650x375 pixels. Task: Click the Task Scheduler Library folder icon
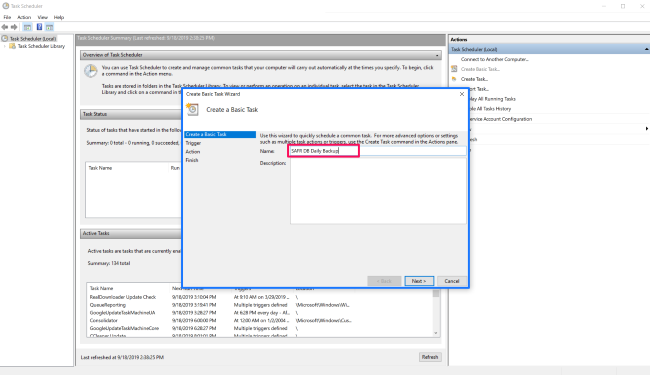12,46
